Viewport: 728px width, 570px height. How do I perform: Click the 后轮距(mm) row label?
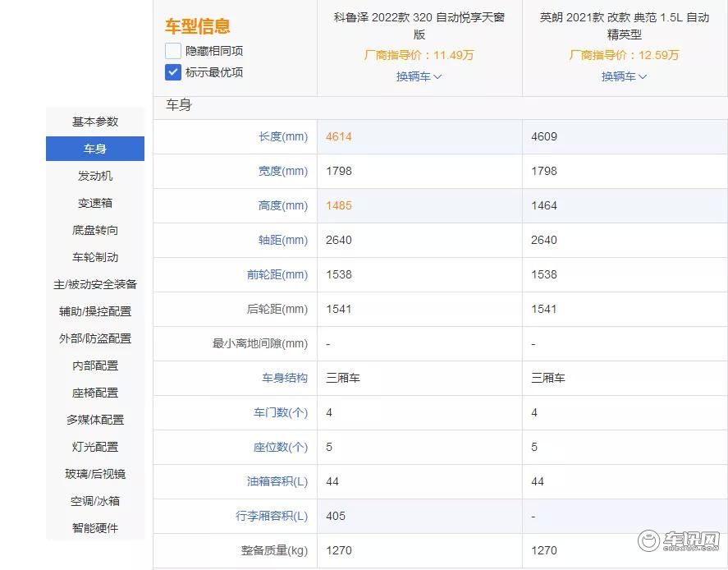point(277,309)
